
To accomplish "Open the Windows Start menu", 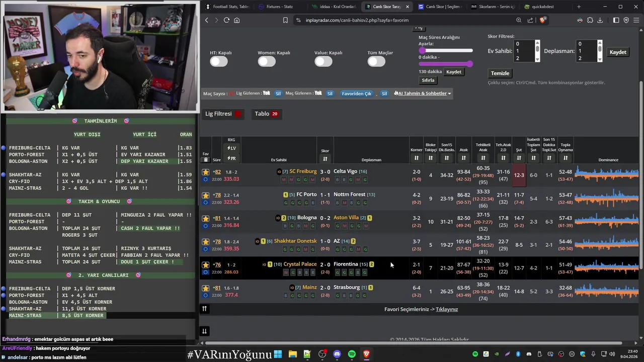I will click(x=278, y=354).
